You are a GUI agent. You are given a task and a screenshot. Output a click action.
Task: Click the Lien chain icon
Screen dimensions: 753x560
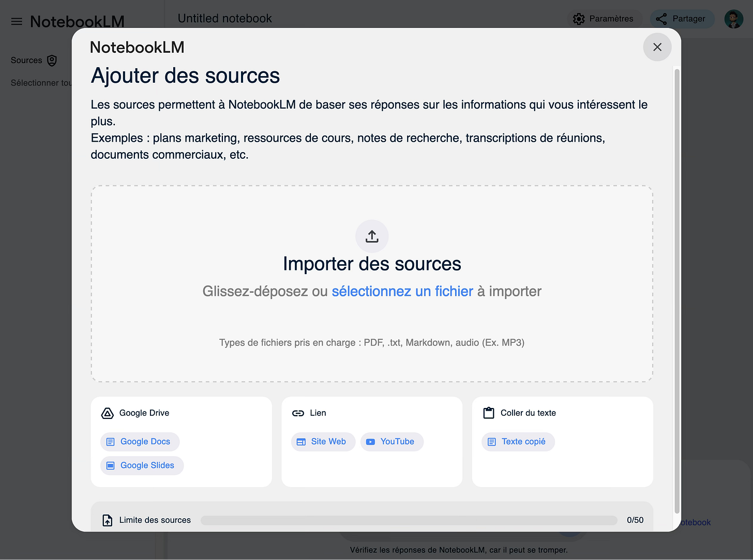[x=298, y=413]
